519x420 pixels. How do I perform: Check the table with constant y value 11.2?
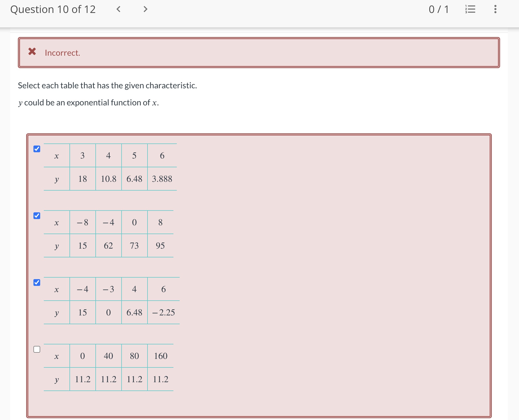[37, 349]
